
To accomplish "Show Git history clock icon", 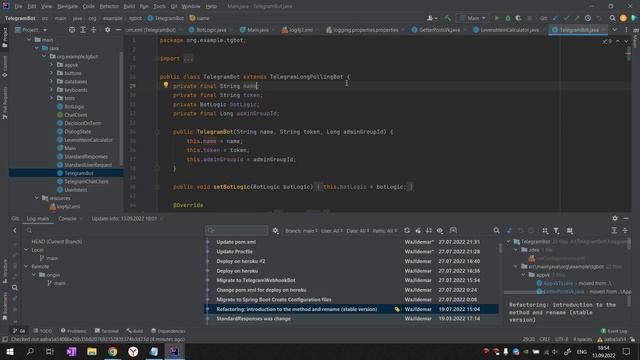I will tap(588, 18).
